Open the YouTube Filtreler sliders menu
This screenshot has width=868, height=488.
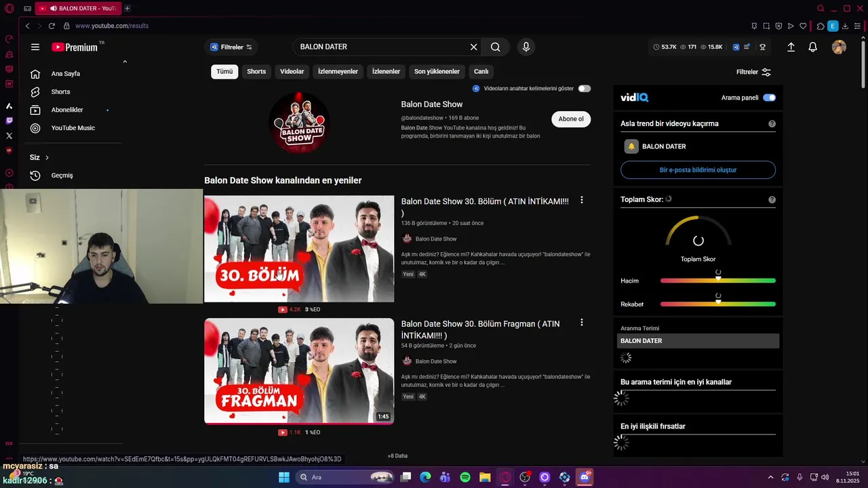[x=754, y=72]
